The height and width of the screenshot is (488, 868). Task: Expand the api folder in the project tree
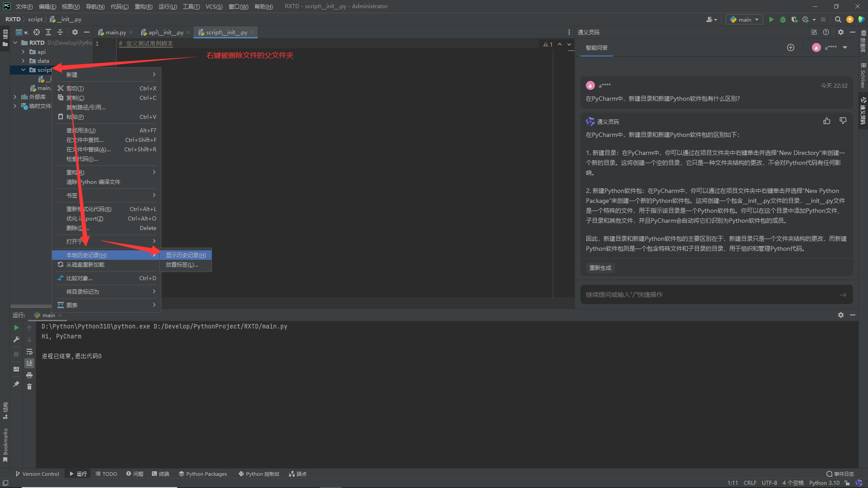(x=23, y=52)
